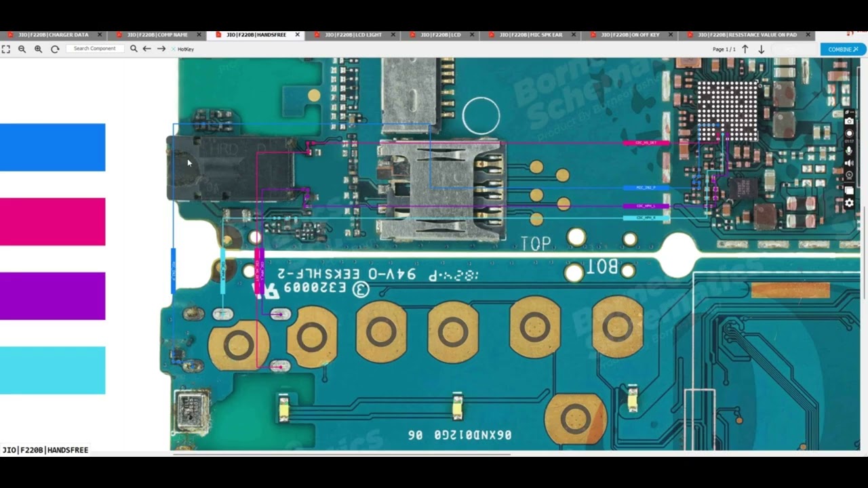Go to previous page with up arrow
Screen dimensions: 868x488
coord(745,49)
